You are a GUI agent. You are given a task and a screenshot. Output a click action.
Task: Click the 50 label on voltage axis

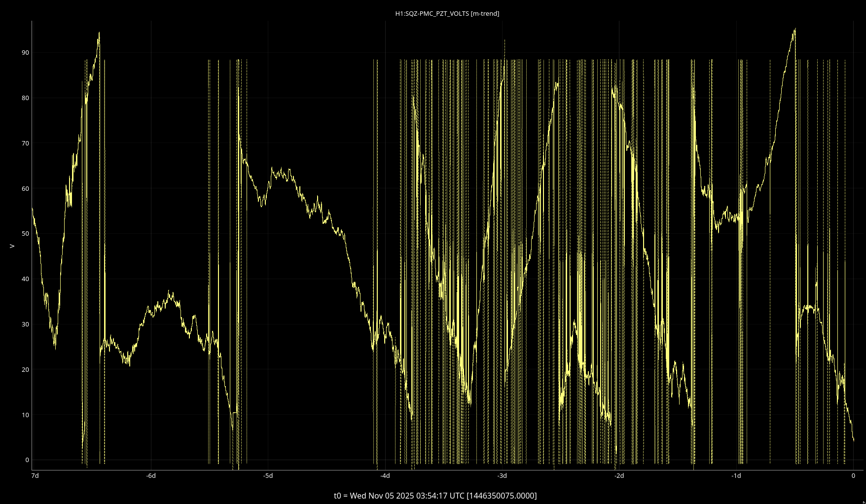coord(25,234)
